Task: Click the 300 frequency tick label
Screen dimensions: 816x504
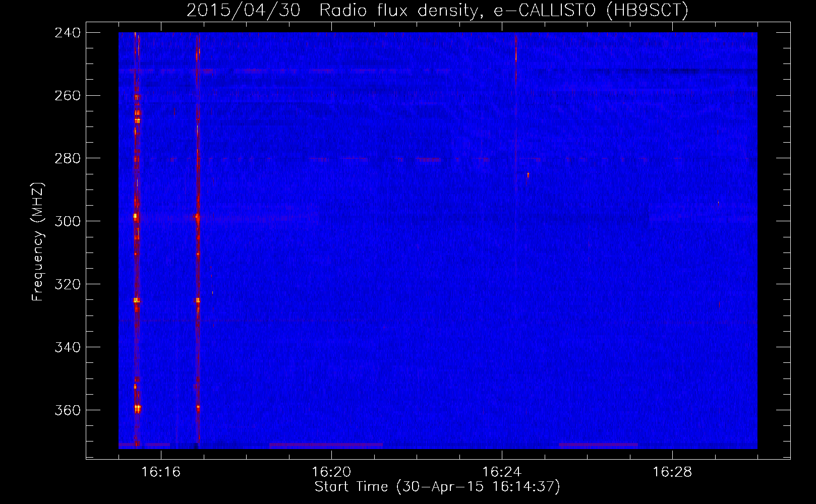Action: coord(67,221)
